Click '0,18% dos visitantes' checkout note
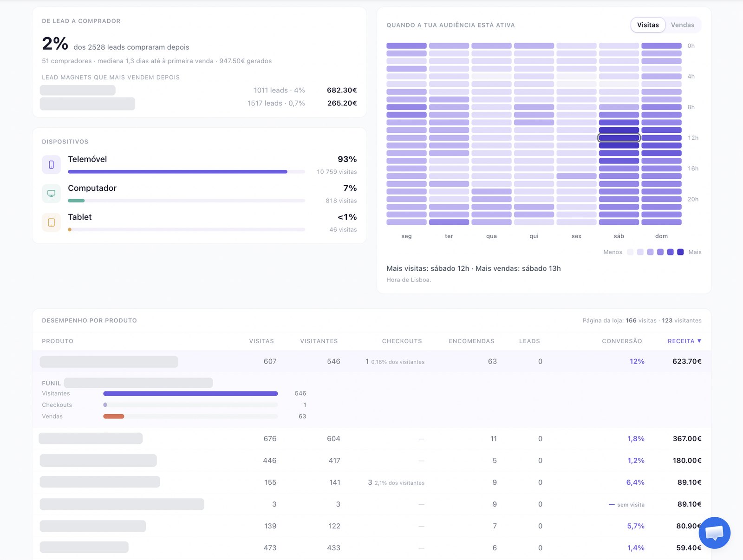743x560 pixels. (x=398, y=362)
